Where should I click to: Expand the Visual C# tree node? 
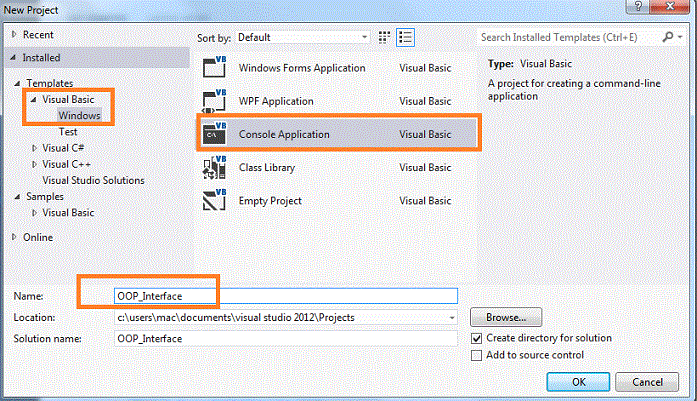(34, 148)
